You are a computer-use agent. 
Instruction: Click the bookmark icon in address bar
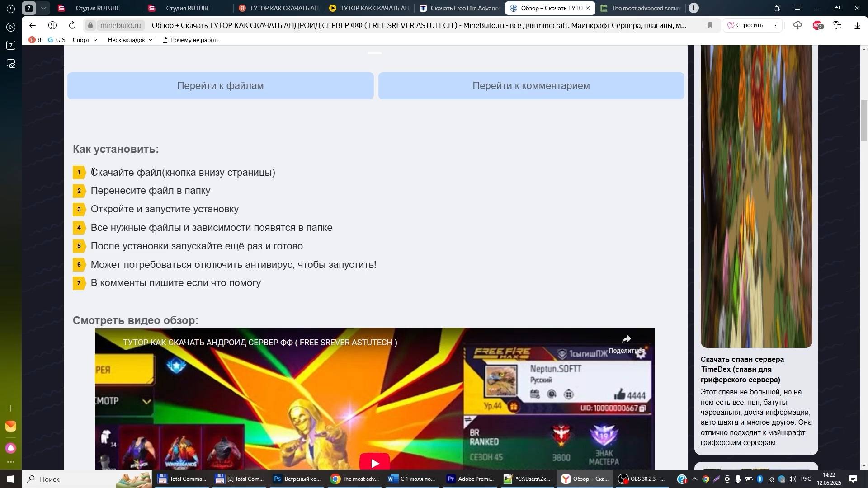click(710, 25)
